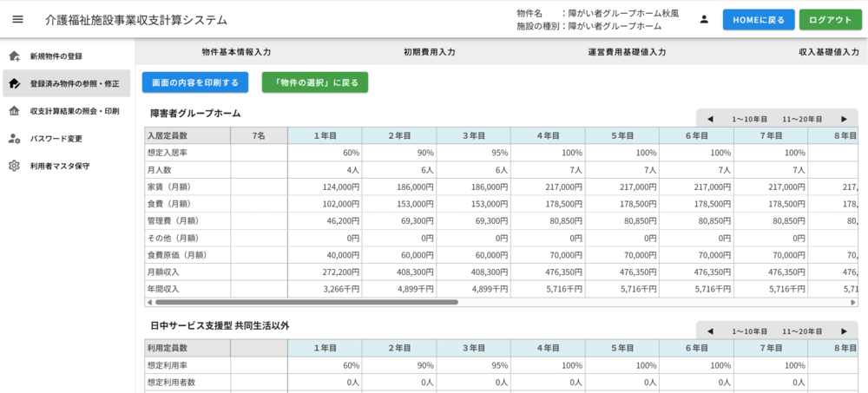Click next arrow in 日中サービス支援型 year pager

(845, 331)
